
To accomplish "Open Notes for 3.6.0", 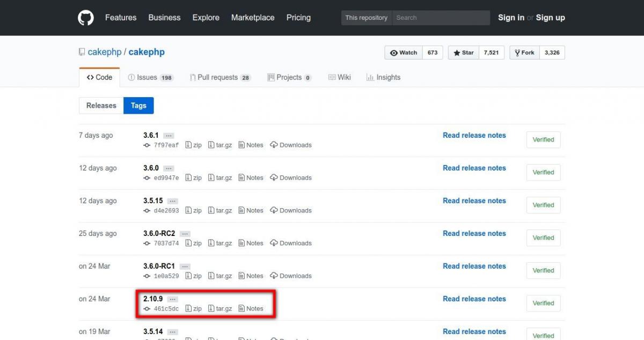I will coord(251,178).
